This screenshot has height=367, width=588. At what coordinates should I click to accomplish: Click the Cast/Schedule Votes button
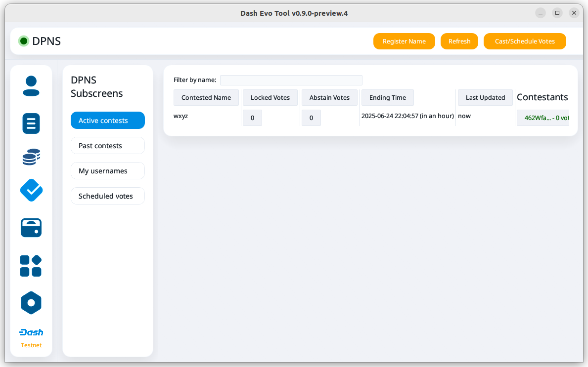click(x=524, y=41)
